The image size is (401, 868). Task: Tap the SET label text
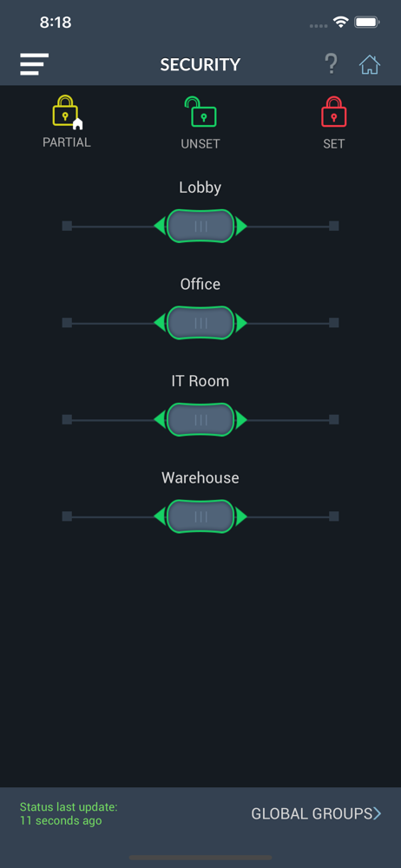(334, 144)
